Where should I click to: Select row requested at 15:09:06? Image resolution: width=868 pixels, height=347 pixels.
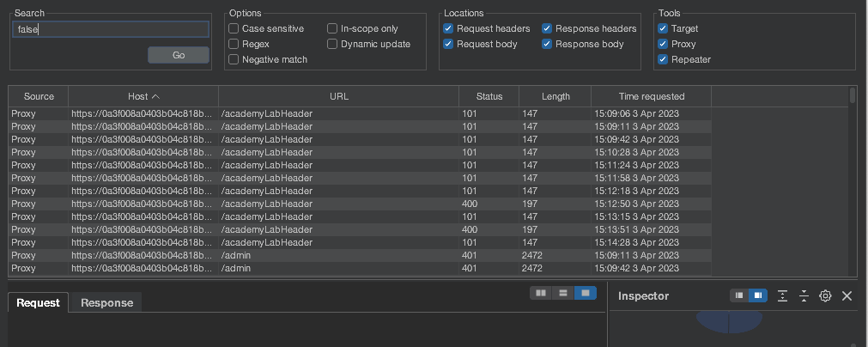coord(360,113)
